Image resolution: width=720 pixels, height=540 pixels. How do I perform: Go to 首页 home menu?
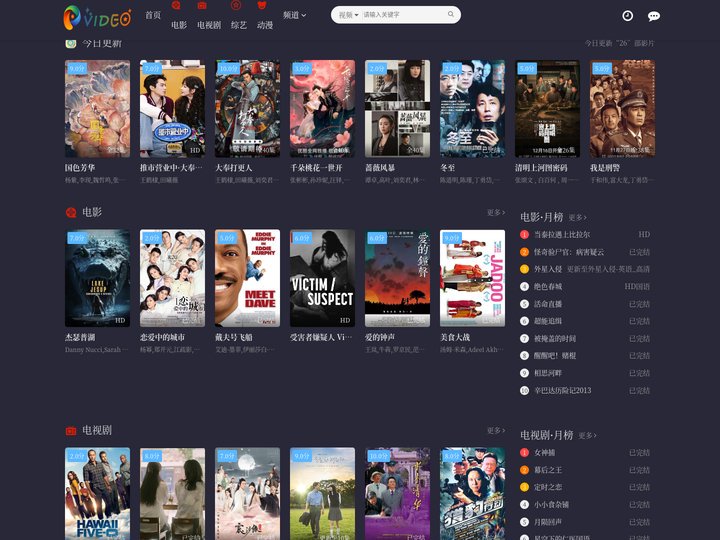(x=153, y=15)
